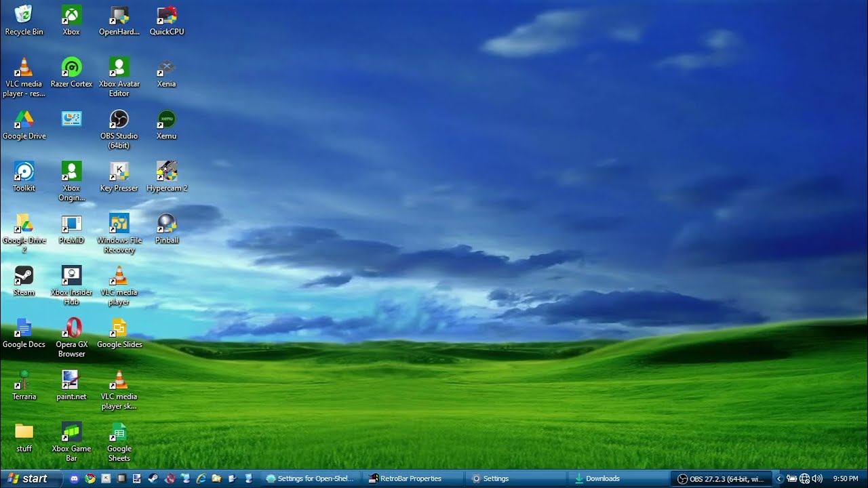The image size is (868, 488).
Task: Select the Xbox Origin... desktop shortcut
Action: click(71, 182)
